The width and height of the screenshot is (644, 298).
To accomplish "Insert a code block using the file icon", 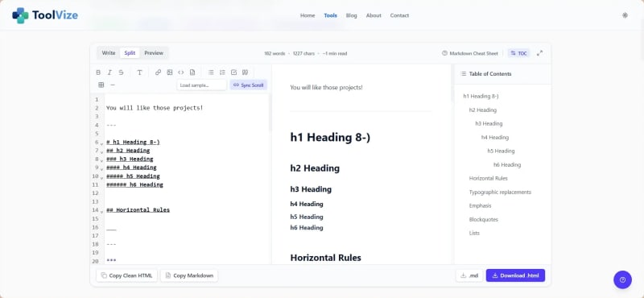I will 192,72.
